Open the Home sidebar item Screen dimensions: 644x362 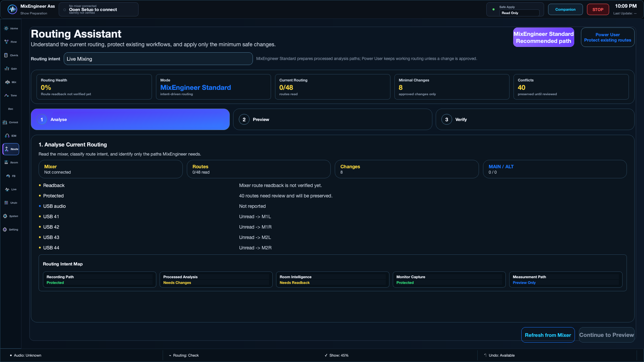[11, 28]
